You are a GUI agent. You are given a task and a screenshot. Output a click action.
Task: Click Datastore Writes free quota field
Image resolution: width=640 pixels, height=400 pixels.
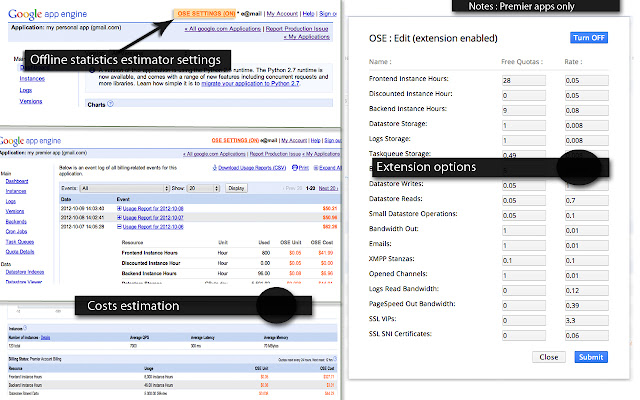point(524,185)
